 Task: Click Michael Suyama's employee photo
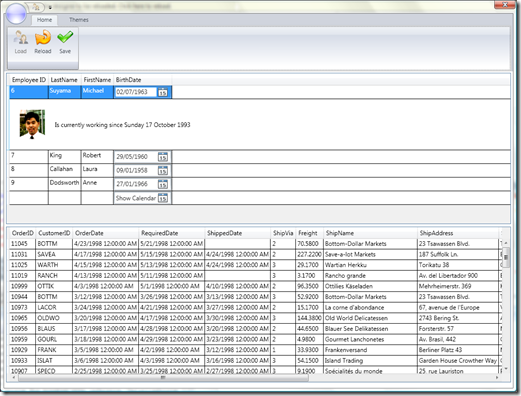(32, 124)
